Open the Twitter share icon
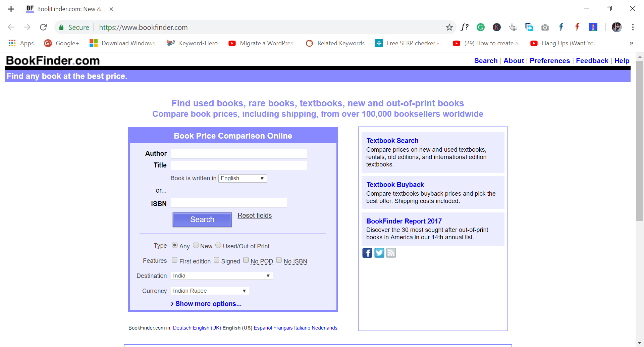The height and width of the screenshot is (347, 644). click(379, 253)
